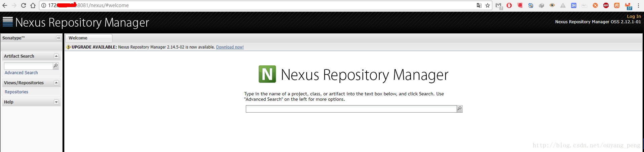The height and width of the screenshot is (152, 644).
Task: Open the red hand blocker extension
Action: (509, 5)
